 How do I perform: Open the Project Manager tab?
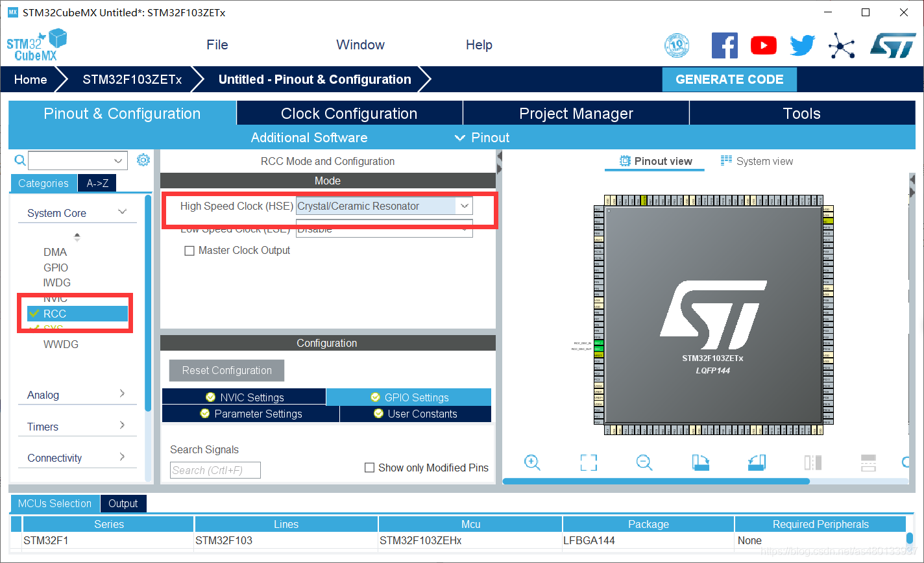pyautogui.click(x=576, y=114)
